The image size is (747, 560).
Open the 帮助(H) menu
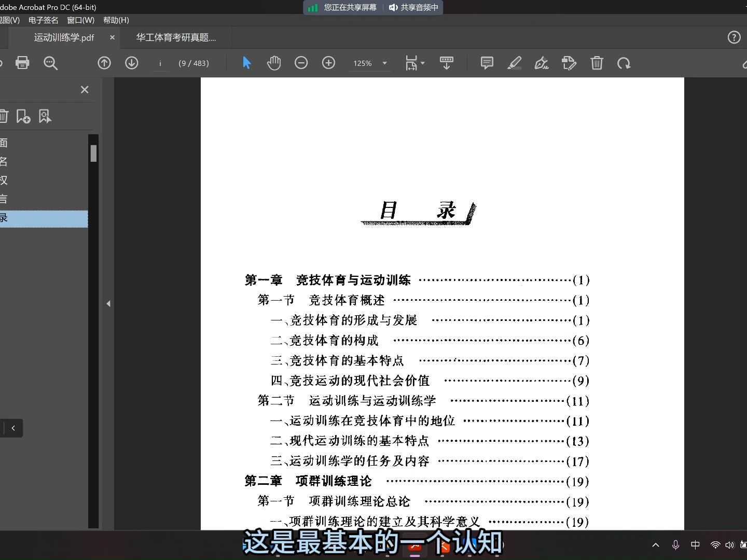[116, 20]
